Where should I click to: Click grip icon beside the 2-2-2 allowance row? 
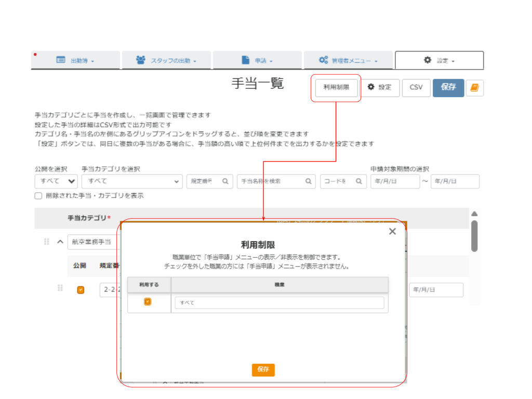pyautogui.click(x=60, y=288)
